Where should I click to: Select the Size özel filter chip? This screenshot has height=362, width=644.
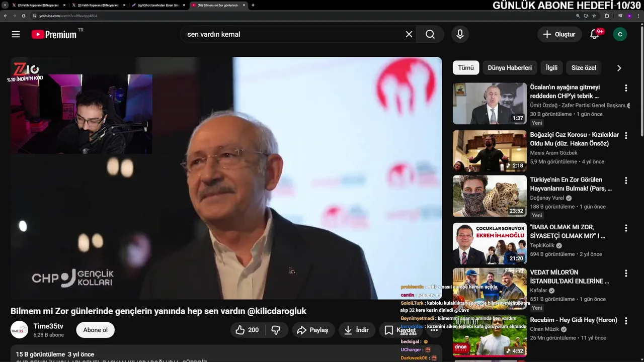pyautogui.click(x=584, y=68)
